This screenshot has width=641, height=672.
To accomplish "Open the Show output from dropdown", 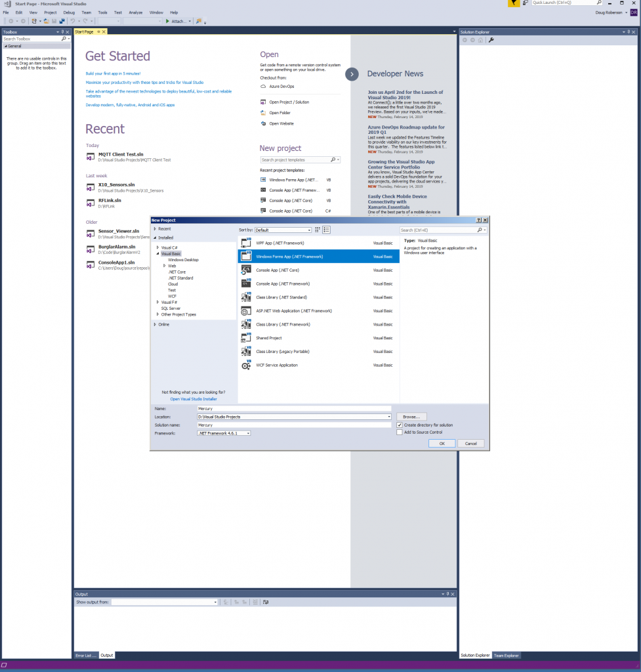I will click(165, 602).
